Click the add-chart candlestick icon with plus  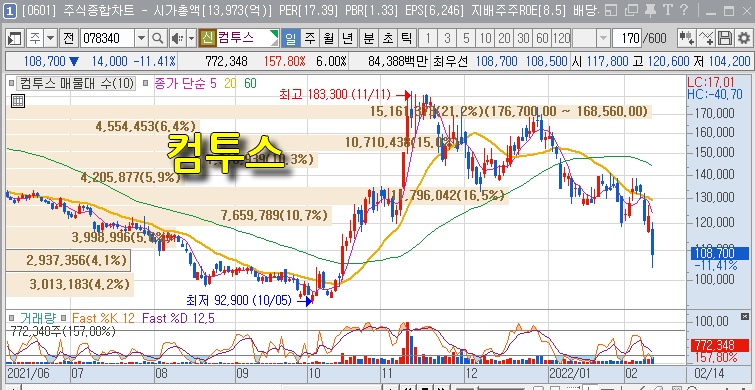[686, 38]
